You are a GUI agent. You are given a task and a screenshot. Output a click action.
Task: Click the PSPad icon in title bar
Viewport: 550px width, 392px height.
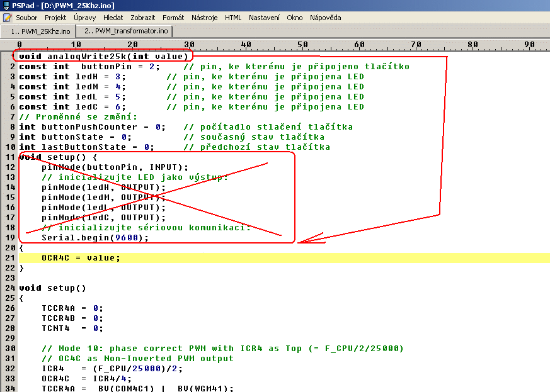point(6,5)
